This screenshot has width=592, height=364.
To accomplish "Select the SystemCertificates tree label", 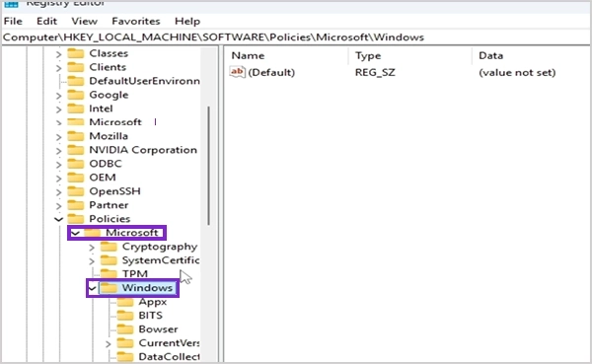I will (161, 260).
